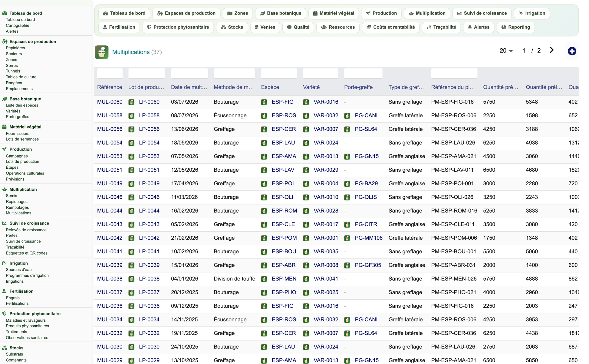Viewport: 589px width, 364px height.
Task: Go to next page arrow
Action: 551,50
